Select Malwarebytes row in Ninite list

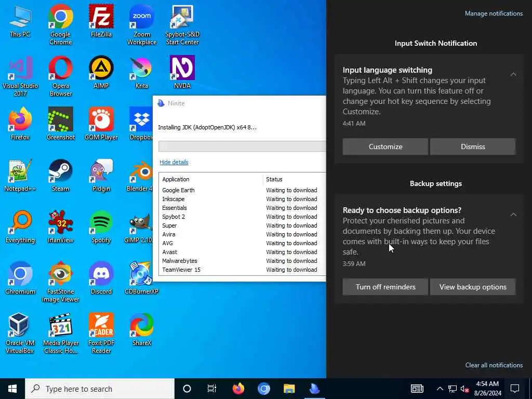point(242,261)
